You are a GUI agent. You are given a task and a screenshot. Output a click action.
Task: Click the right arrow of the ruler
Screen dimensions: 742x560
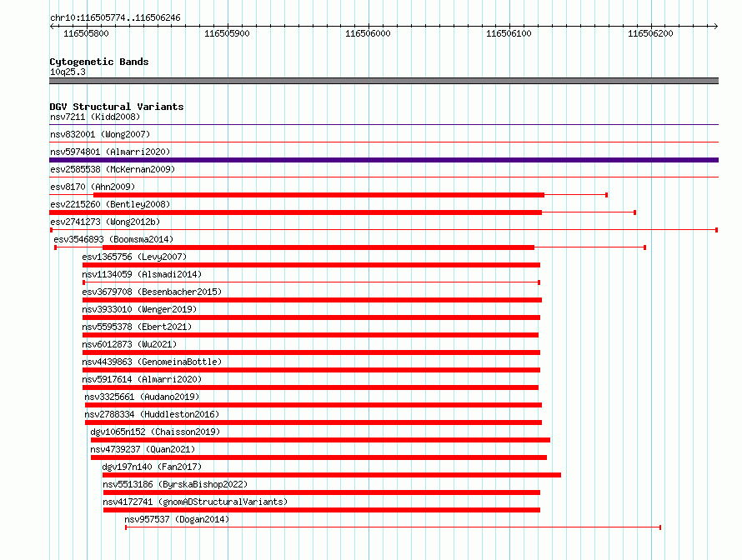click(716, 27)
